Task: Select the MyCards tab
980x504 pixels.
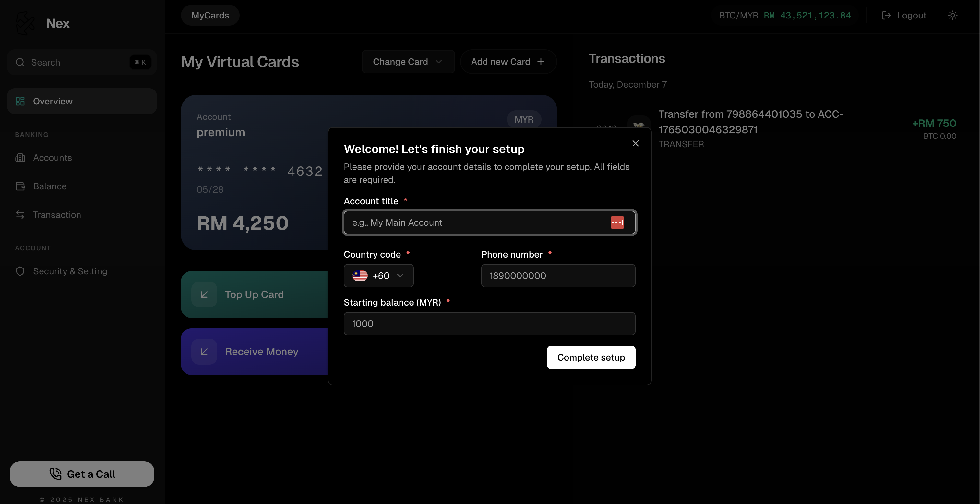Action: [210, 16]
